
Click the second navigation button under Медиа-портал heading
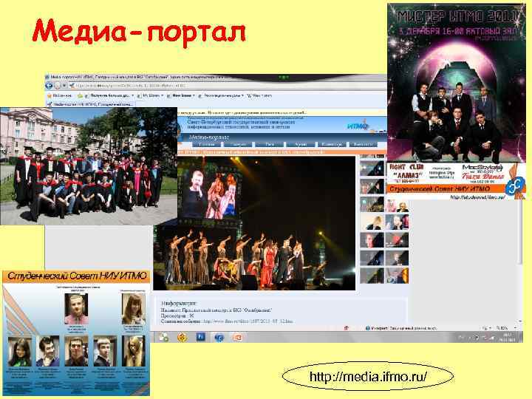click(238, 144)
